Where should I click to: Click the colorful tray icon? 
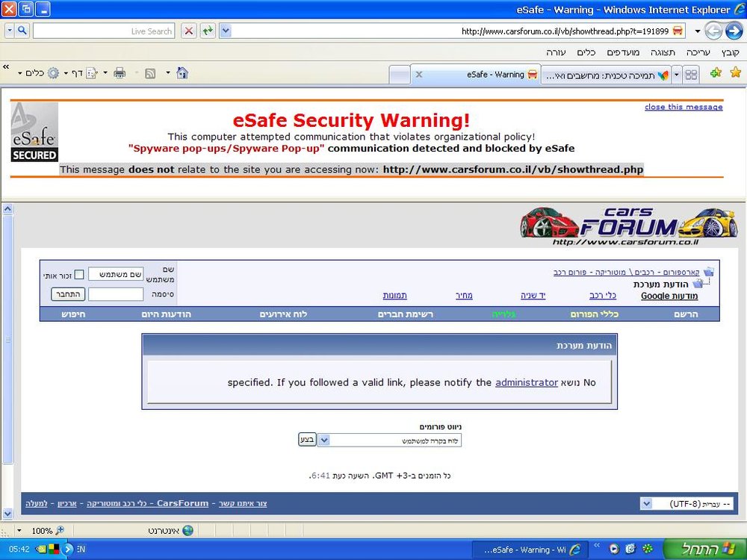tap(54, 549)
